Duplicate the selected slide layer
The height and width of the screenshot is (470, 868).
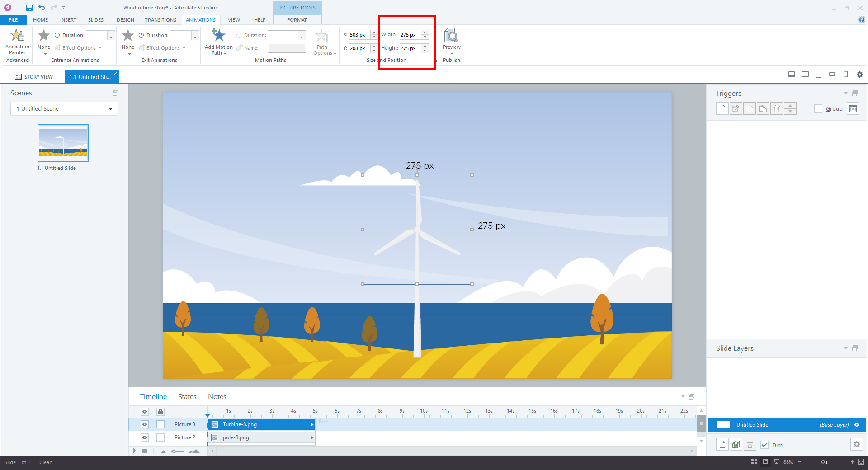pos(736,445)
